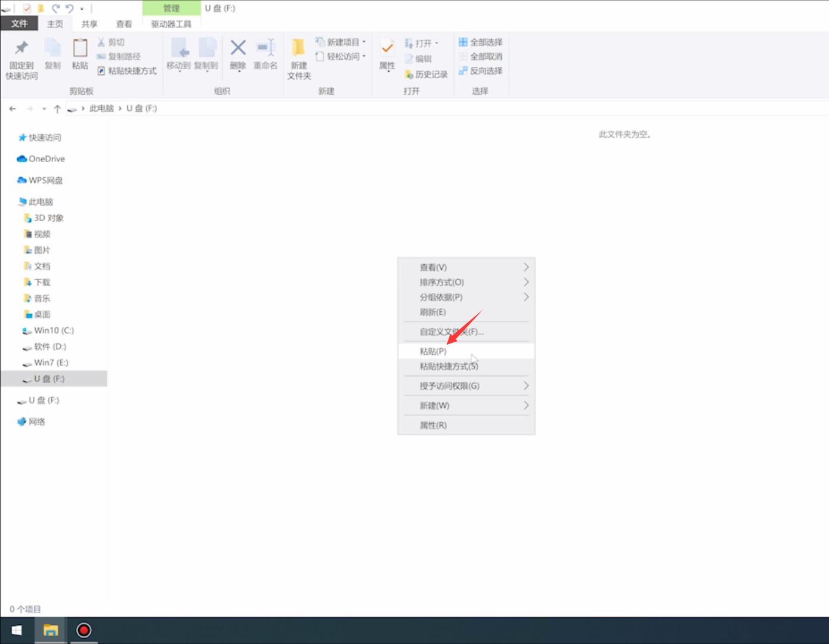Select 网络 in navigation pane

[x=36, y=422]
